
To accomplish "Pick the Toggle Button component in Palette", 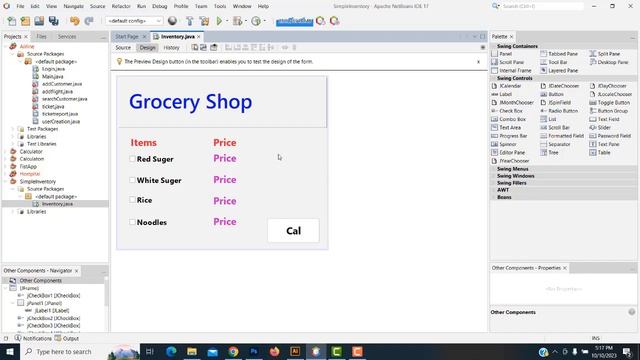I will [x=609, y=103].
